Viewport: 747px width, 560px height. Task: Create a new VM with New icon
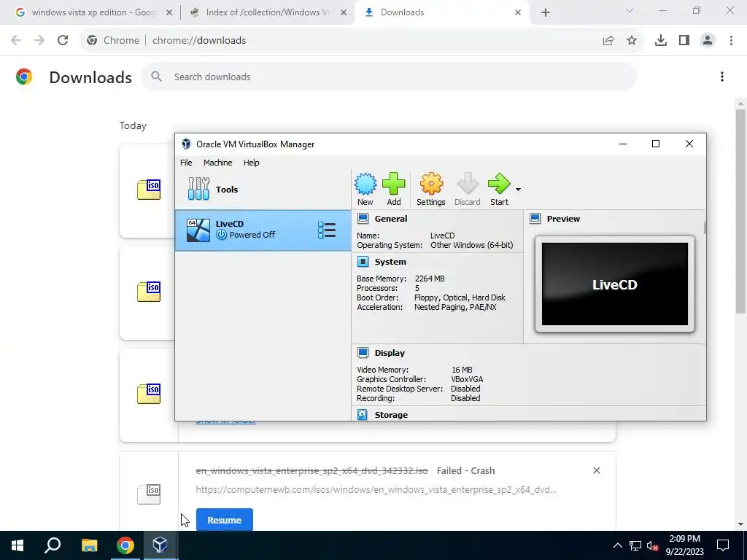(x=365, y=189)
